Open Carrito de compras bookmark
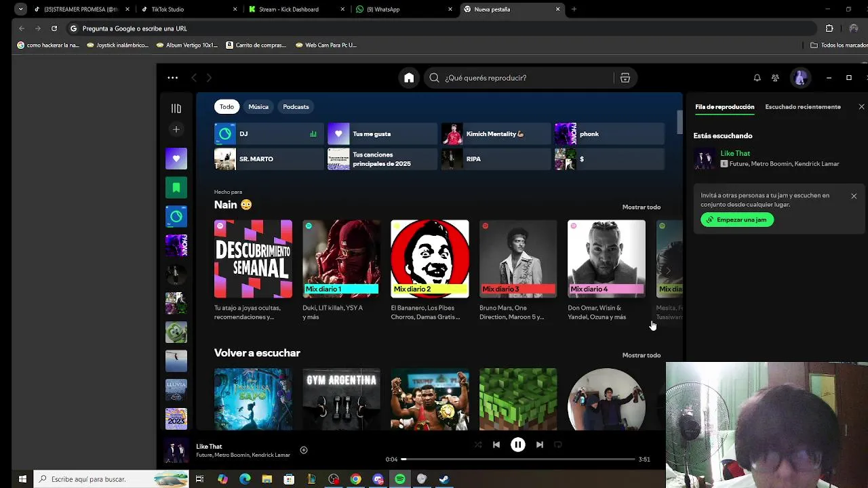This screenshot has width=868, height=488. click(x=256, y=45)
